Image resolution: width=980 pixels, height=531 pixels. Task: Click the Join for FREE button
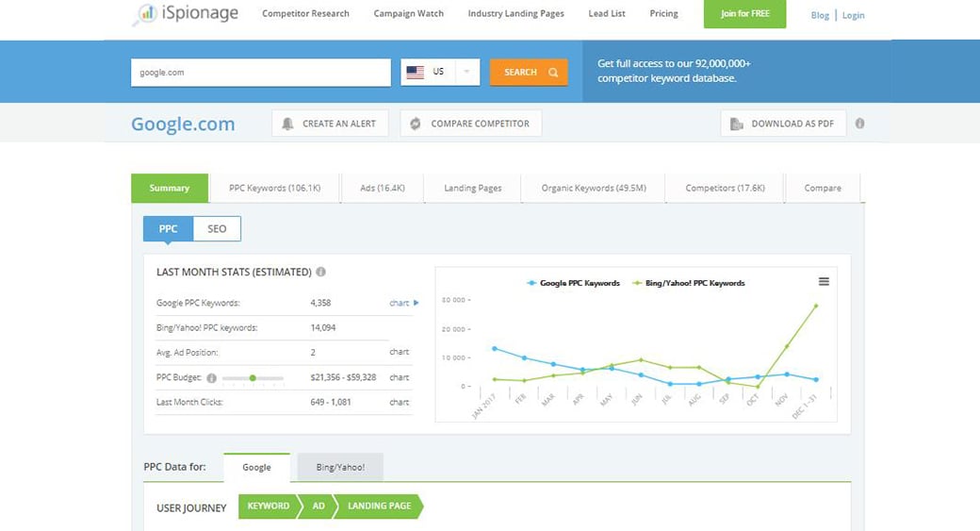click(744, 14)
